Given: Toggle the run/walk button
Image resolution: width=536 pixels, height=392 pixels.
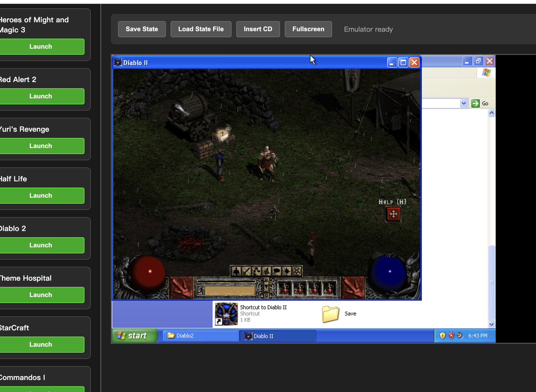Looking at the screenshot, I should [201, 290].
